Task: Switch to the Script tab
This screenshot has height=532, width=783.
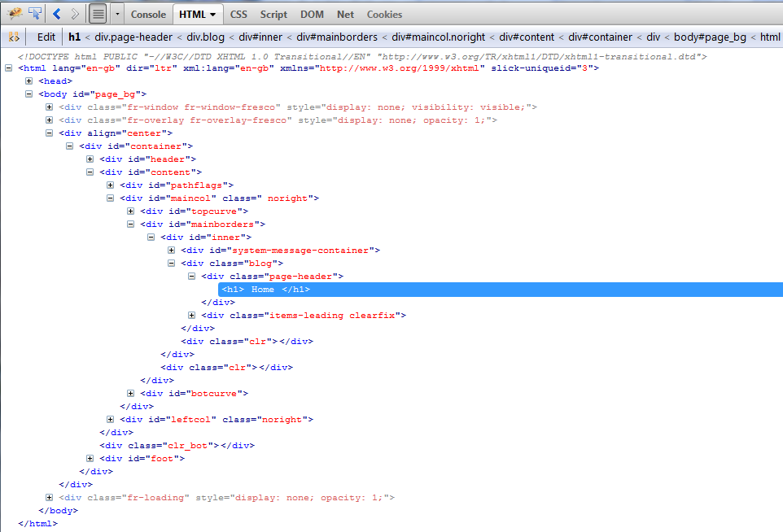Action: (x=273, y=15)
